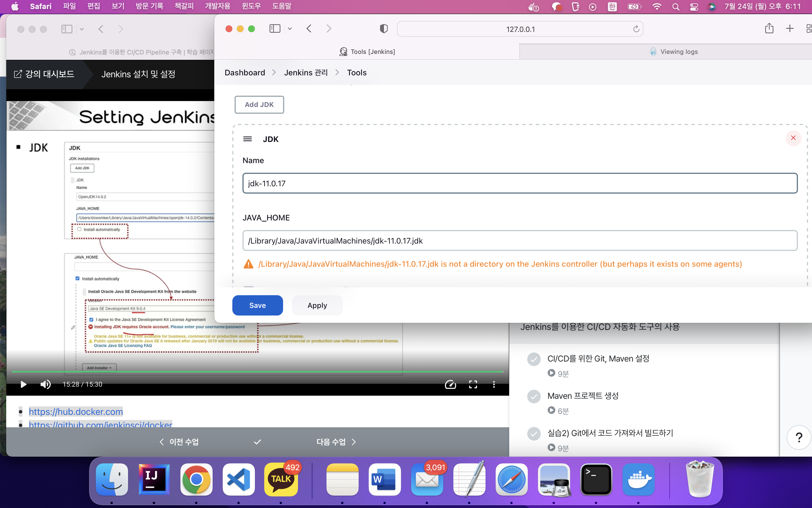The width and height of the screenshot is (812, 508).
Task: Click sidebar toggle in back Safari window
Action: [67, 29]
